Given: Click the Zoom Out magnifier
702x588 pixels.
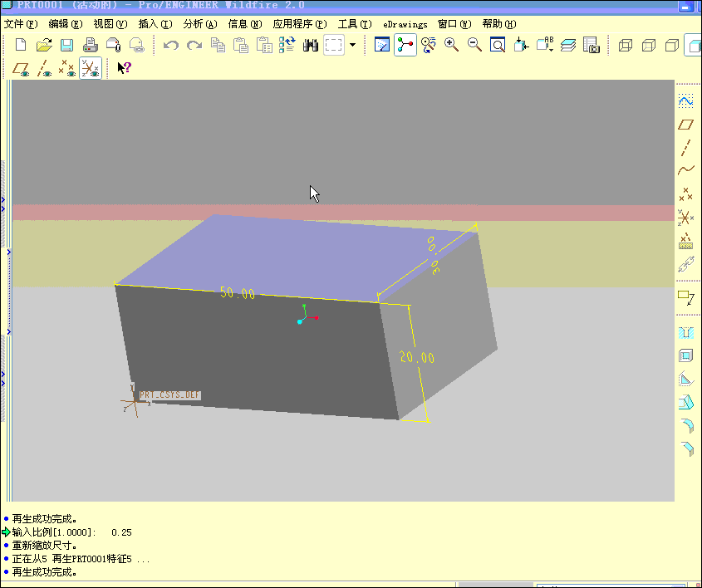Looking at the screenshot, I should tap(474, 45).
